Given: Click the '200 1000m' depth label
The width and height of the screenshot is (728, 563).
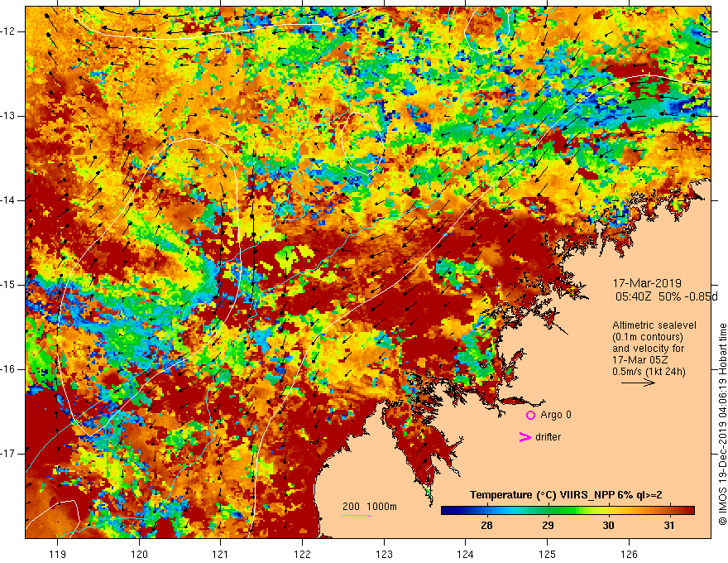Looking at the screenshot, I should [370, 507].
